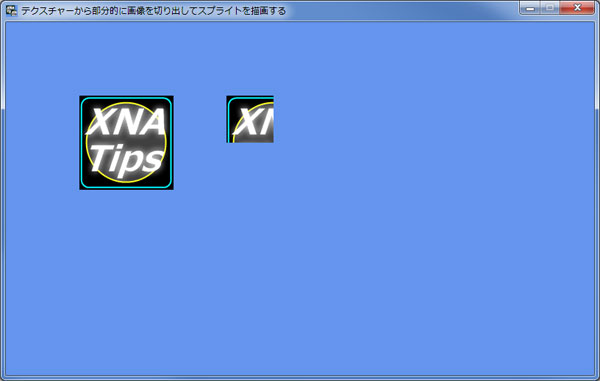Click the letter A in the full sprite

(153, 122)
